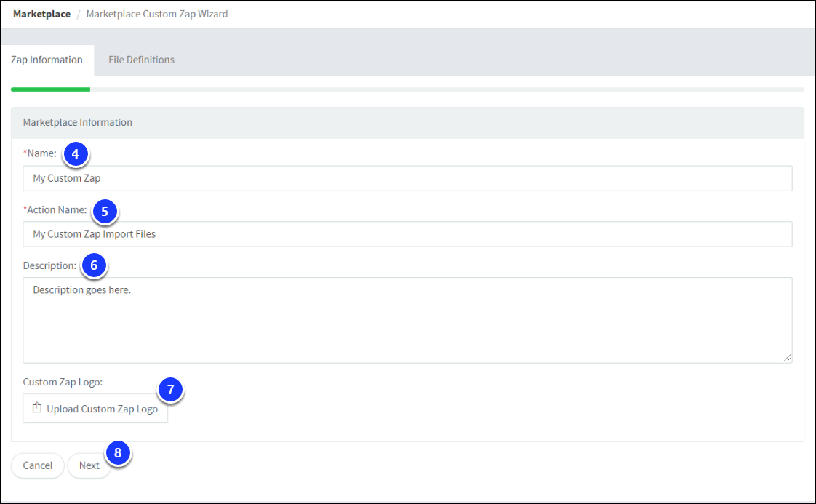Image resolution: width=816 pixels, height=504 pixels.
Task: Click the Marketplace Custom Zap Wizard breadcrumb text
Action: pyautogui.click(x=156, y=14)
